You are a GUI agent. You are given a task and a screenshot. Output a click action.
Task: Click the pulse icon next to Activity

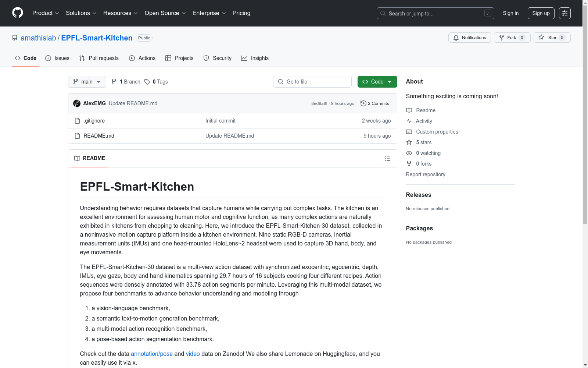pos(409,121)
